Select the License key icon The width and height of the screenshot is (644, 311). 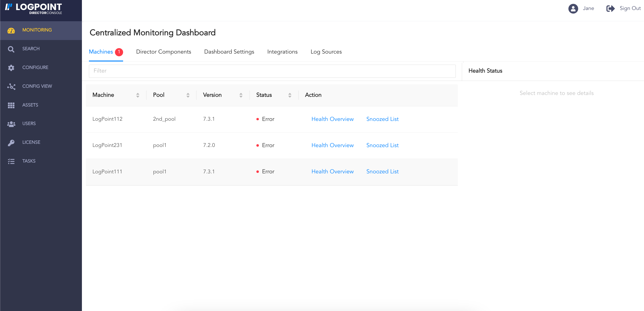pos(11,142)
